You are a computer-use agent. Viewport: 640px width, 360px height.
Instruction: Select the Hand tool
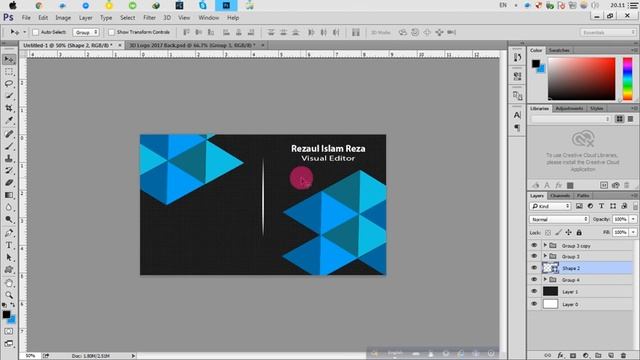(x=9, y=283)
